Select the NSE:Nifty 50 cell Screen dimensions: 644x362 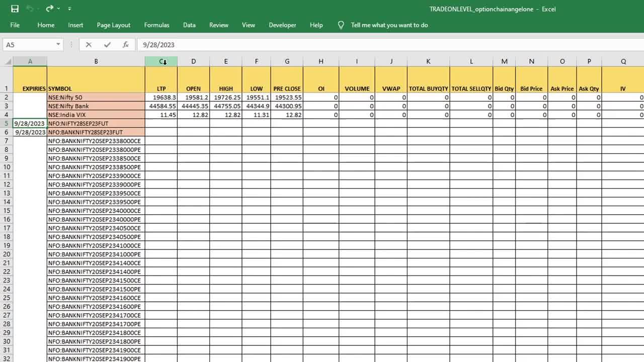[96, 97]
